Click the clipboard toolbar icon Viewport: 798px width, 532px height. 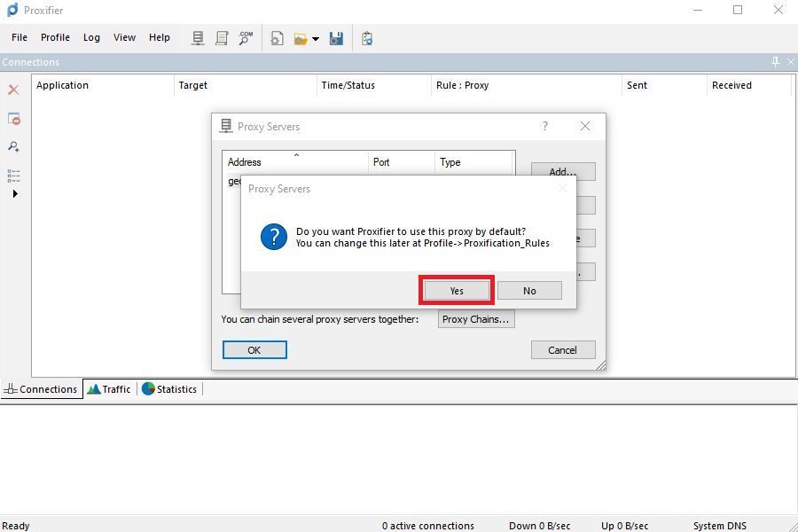click(367, 38)
